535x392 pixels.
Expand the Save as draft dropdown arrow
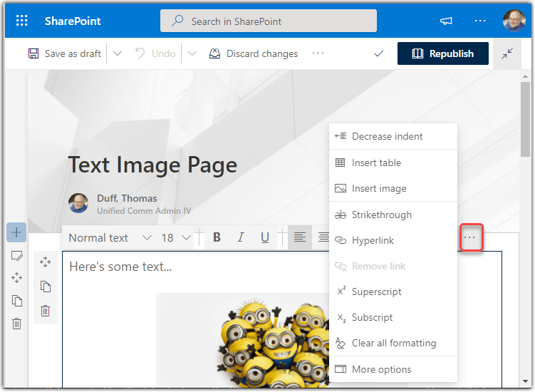point(118,53)
